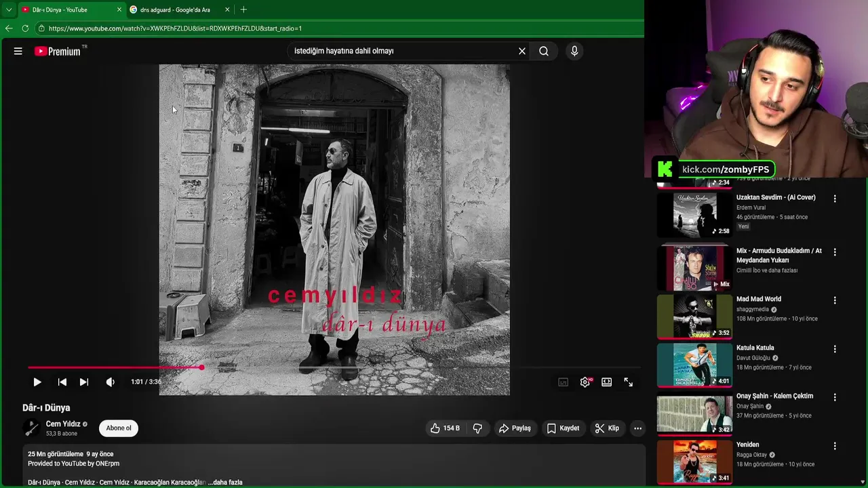Open options menu for Yeniden
The width and height of the screenshot is (868, 488).
835,446
